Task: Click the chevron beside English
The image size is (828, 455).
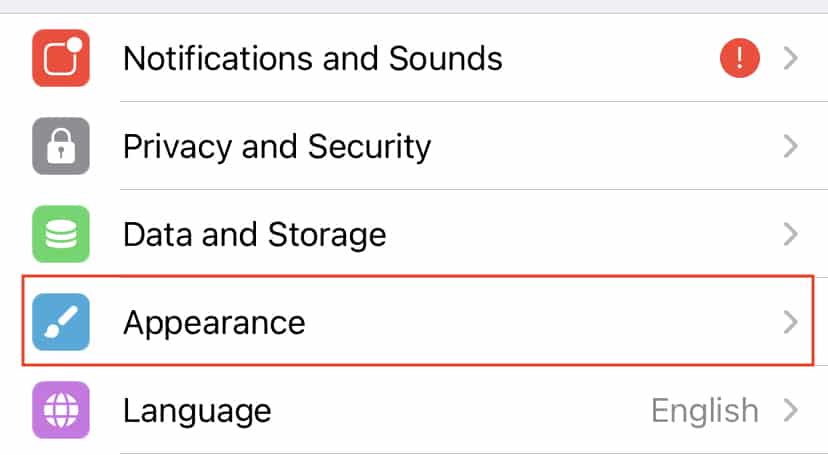Action: pos(791,410)
